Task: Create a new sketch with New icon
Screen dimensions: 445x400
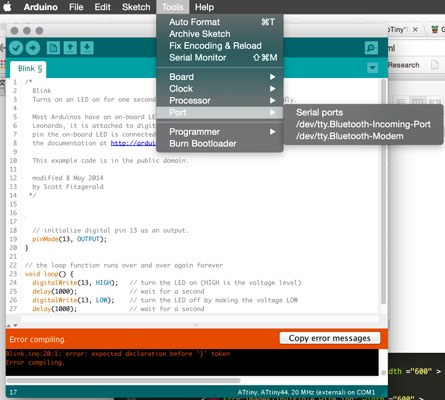Action: coord(53,48)
